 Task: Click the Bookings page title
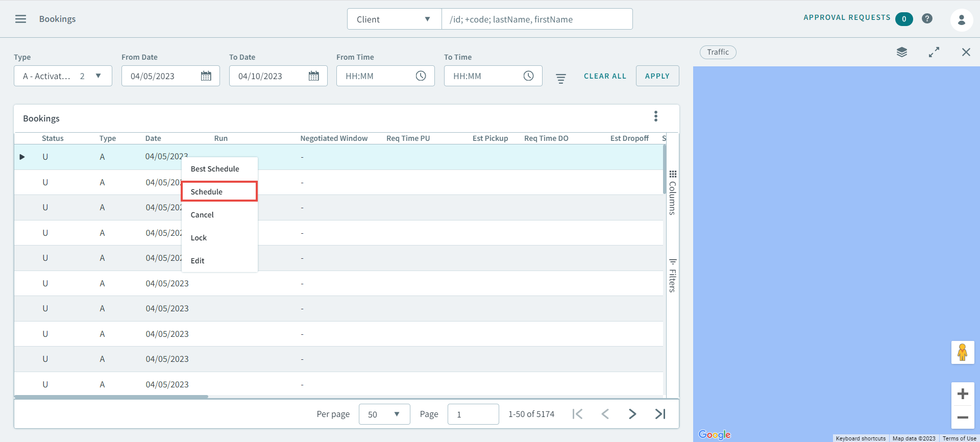(57, 19)
